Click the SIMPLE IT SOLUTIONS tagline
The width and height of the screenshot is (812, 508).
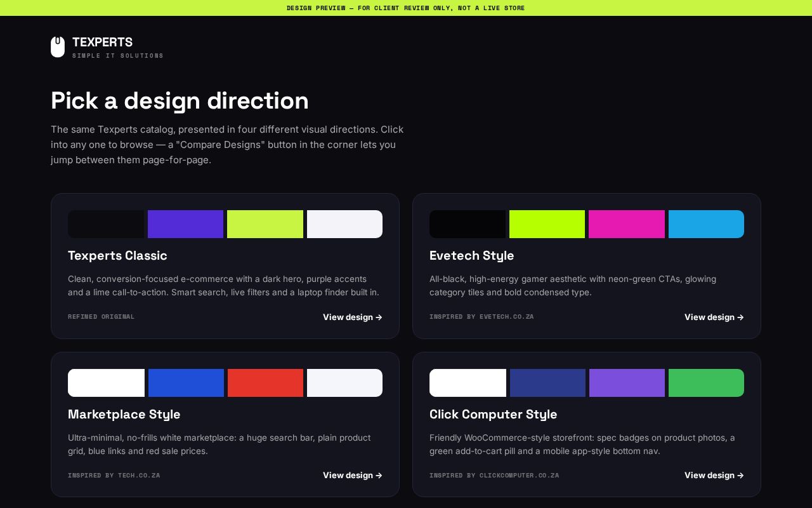pyautogui.click(x=118, y=56)
